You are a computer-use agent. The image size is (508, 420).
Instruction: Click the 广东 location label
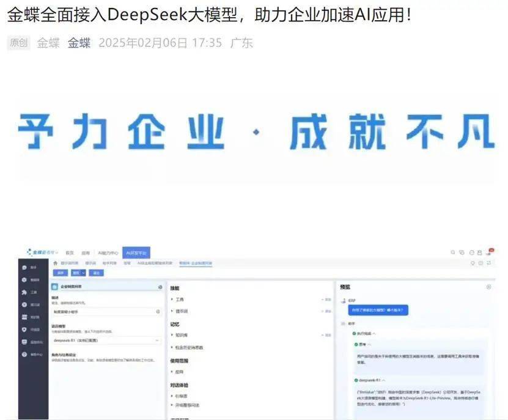click(x=241, y=43)
